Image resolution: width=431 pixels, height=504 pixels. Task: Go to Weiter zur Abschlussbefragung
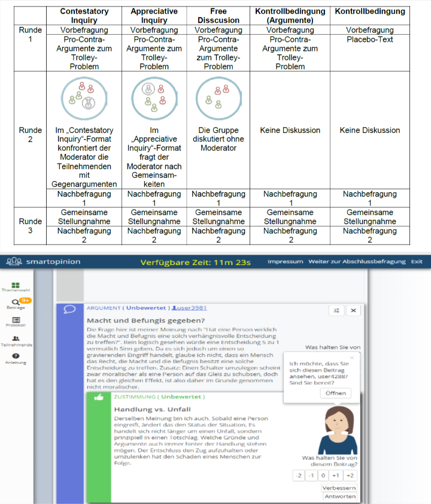point(357,262)
